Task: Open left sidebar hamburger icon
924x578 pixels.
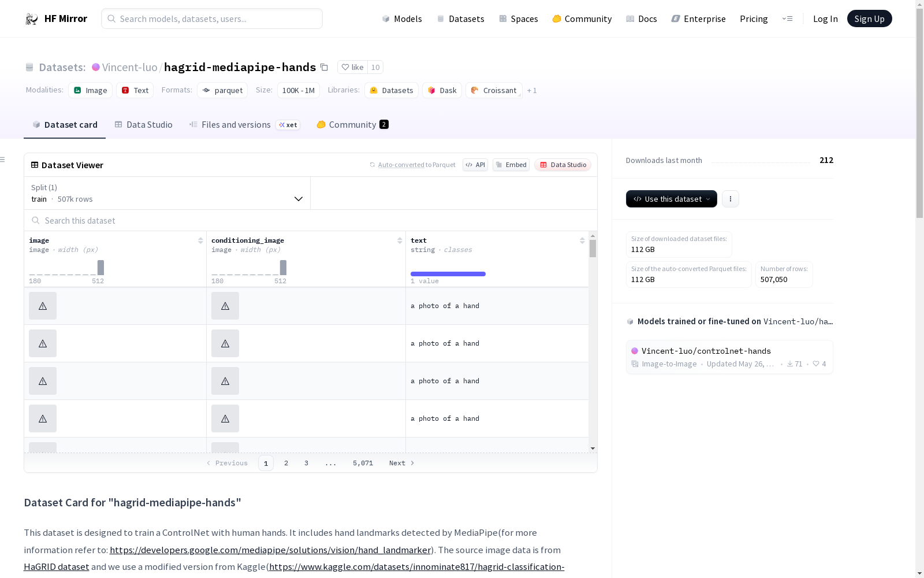Action: pos(3,160)
